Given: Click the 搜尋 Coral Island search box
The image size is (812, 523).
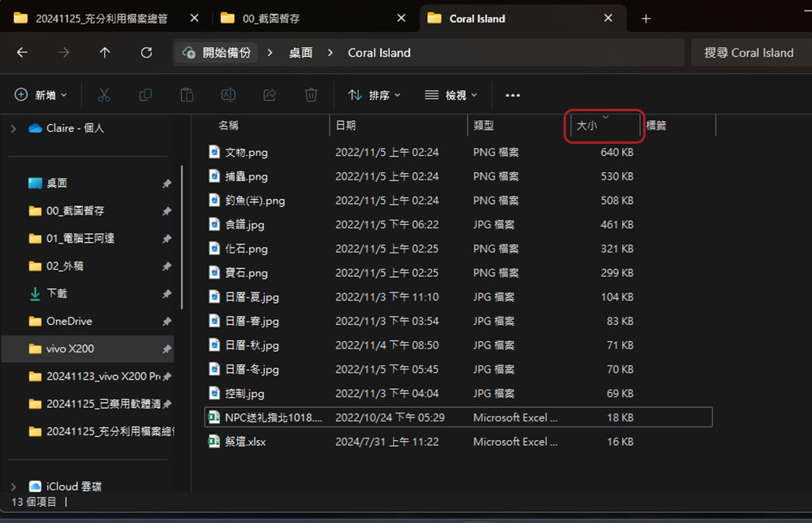Looking at the screenshot, I should pos(749,53).
